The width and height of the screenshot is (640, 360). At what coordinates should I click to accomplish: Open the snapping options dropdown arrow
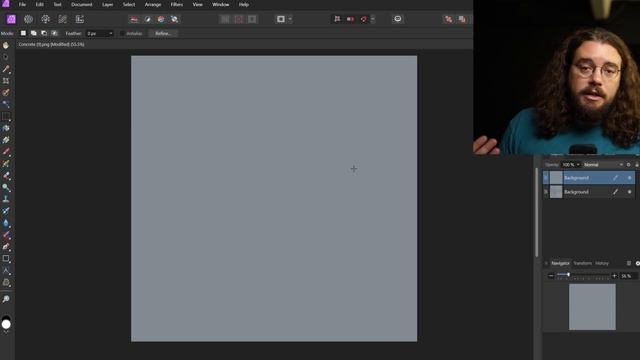point(372,19)
